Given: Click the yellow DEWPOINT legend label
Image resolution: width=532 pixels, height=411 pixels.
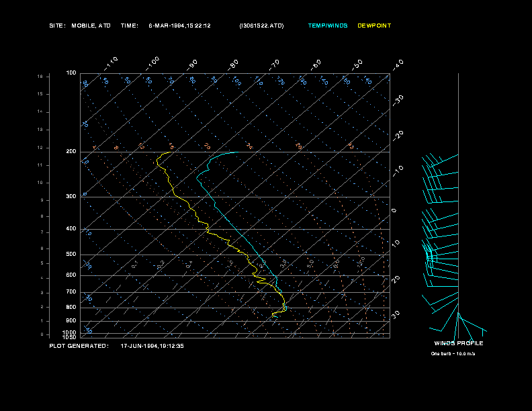Looking at the screenshot, I should coord(374,26).
